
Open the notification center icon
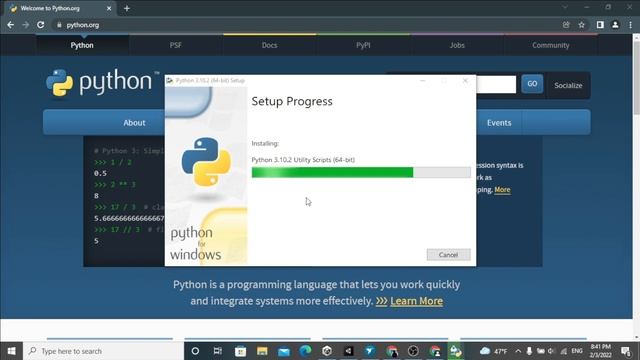click(626, 351)
